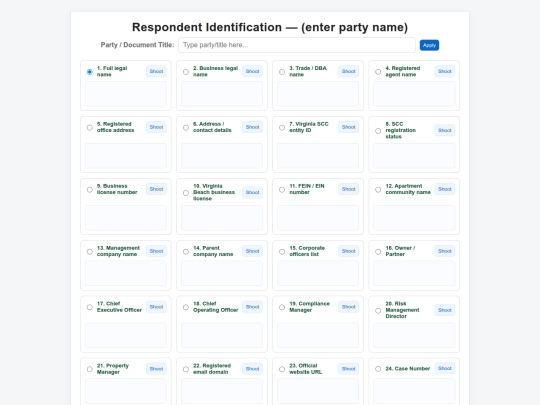The height and width of the screenshot is (405, 540).
Task: Click Shoot for Apartment community name
Action: click(x=445, y=189)
